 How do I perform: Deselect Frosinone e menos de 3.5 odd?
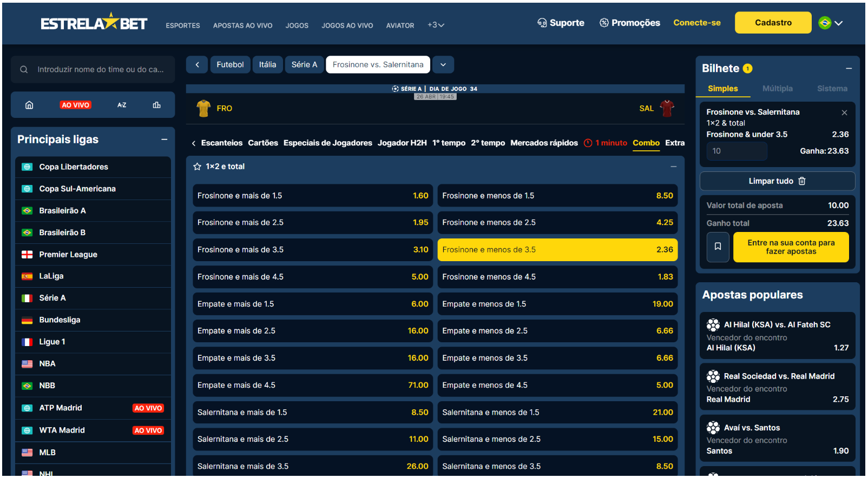pyautogui.click(x=557, y=250)
